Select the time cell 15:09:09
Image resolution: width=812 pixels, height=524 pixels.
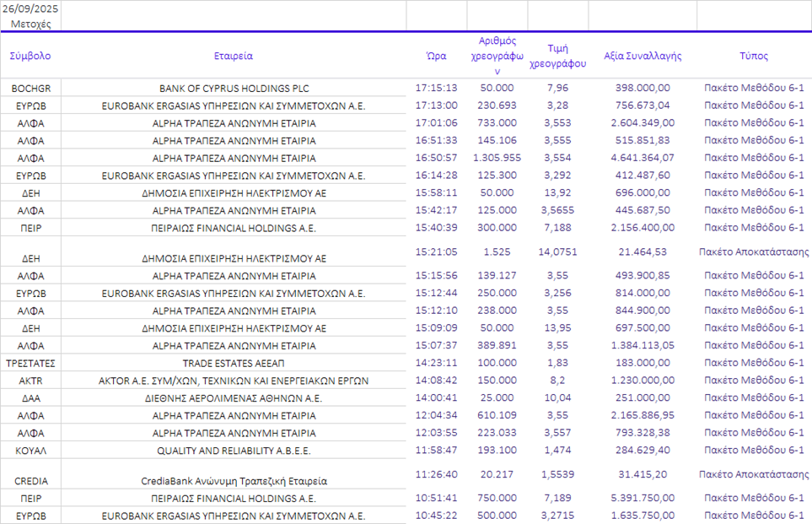(x=437, y=328)
